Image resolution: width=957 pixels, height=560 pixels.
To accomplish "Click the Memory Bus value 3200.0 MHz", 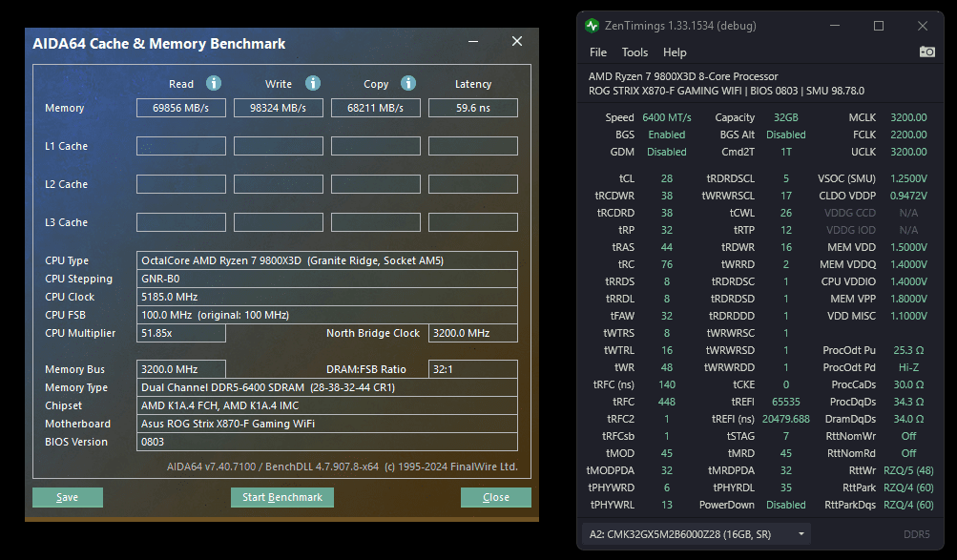I will tap(180, 369).
